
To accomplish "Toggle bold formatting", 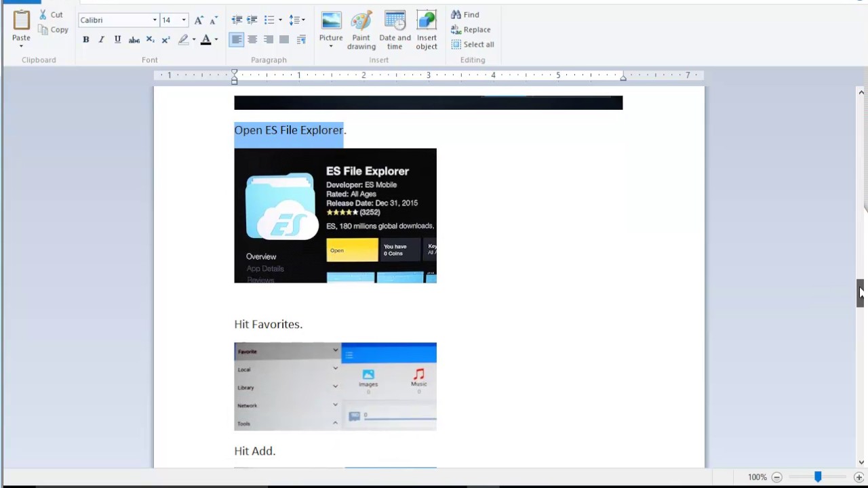I will 86,40.
